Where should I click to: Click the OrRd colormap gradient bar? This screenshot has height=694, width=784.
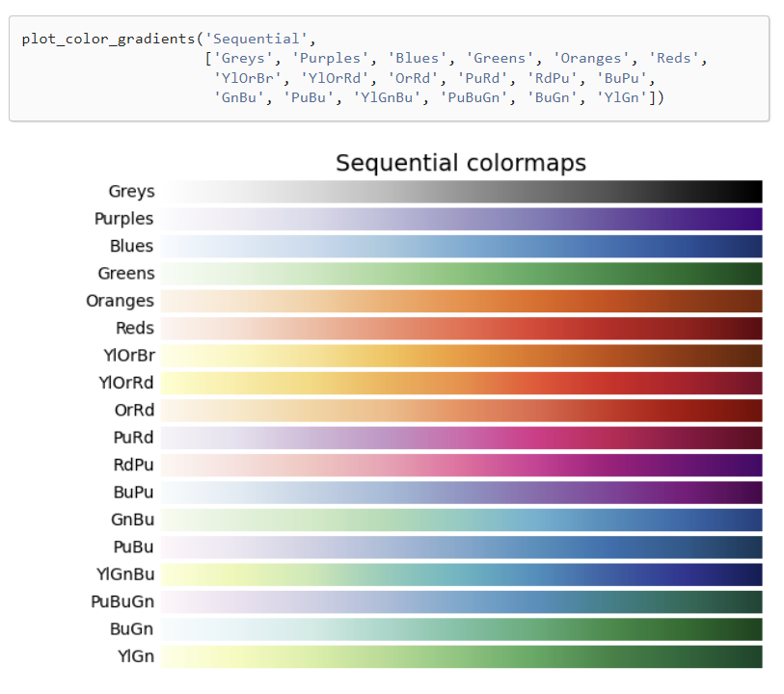pos(462,411)
